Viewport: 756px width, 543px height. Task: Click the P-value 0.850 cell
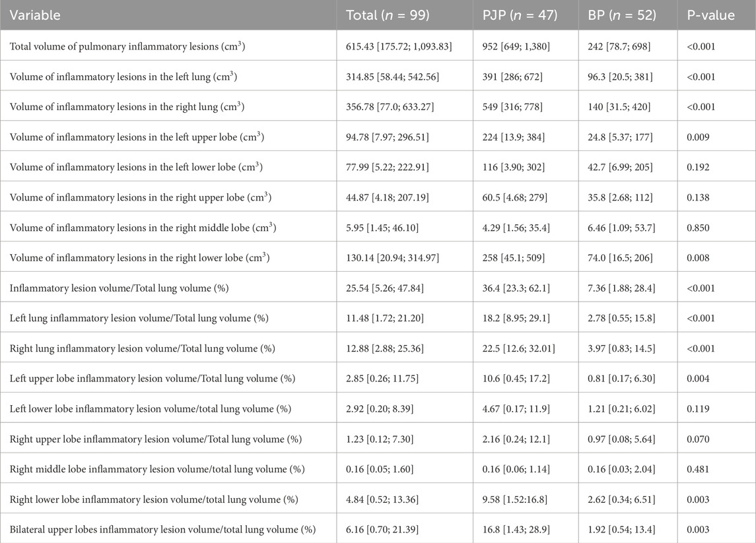click(x=699, y=228)
